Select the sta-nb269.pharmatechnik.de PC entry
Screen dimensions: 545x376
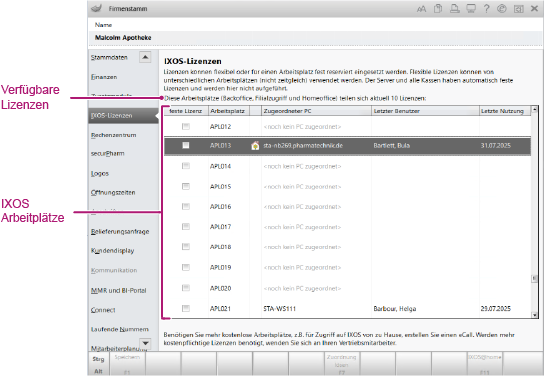[303, 146]
